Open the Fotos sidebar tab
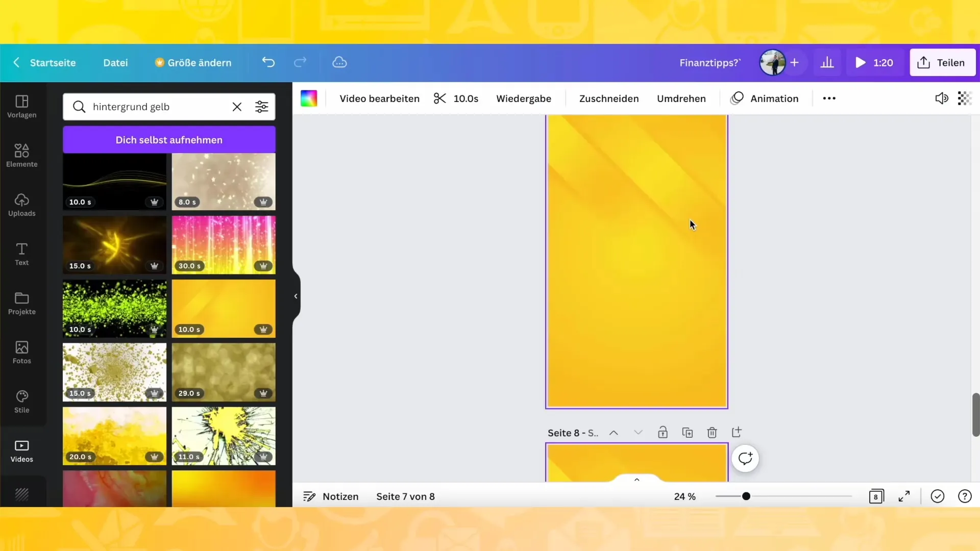Screen dimensions: 980x551 (x=21, y=352)
